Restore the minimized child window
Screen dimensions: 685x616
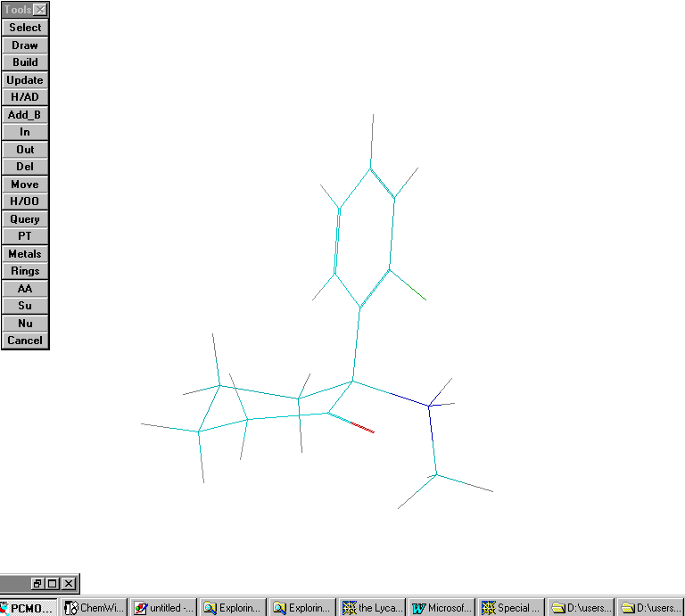point(37,584)
